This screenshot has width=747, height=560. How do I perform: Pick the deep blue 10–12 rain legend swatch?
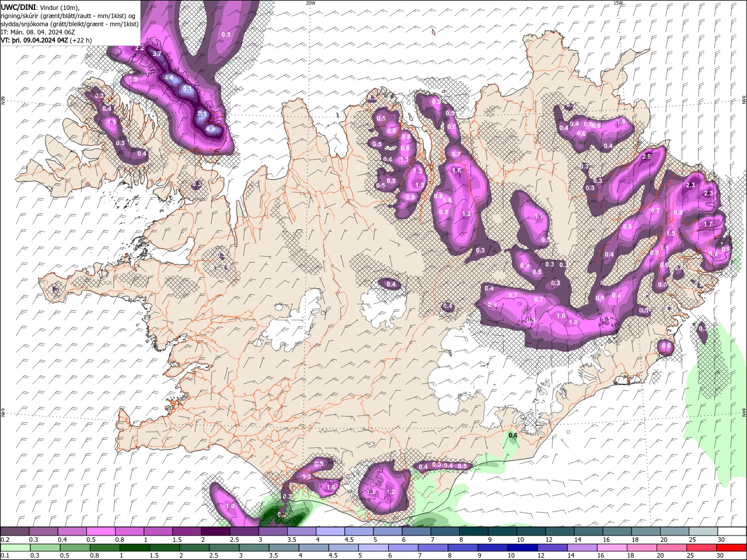point(522,548)
